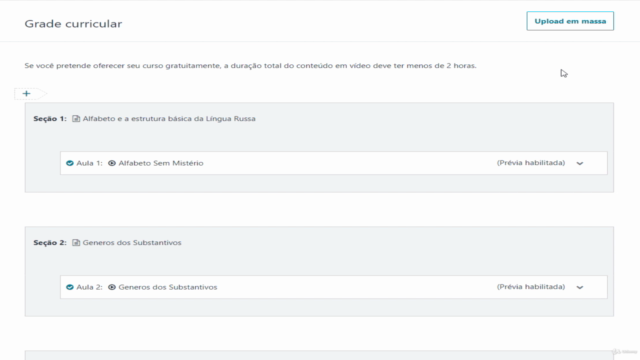640x360 pixels.
Task: Click the free course duration notice text
Action: pos(250,66)
